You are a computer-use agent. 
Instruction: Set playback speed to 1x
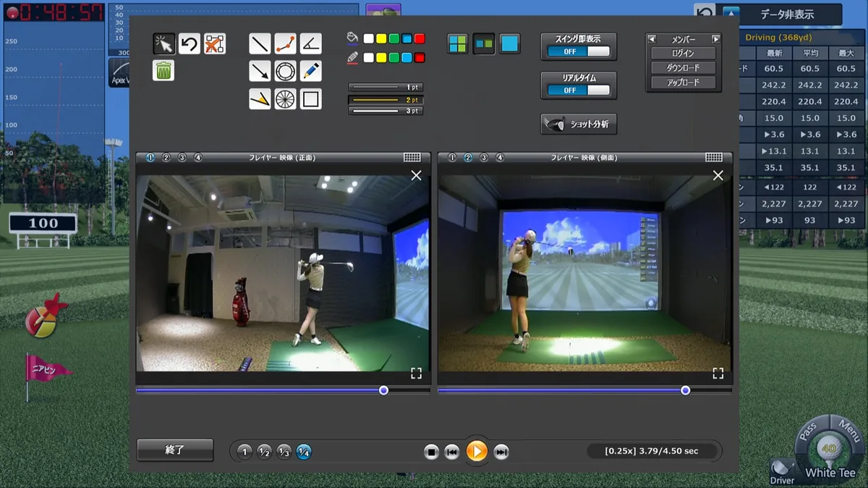(244, 452)
